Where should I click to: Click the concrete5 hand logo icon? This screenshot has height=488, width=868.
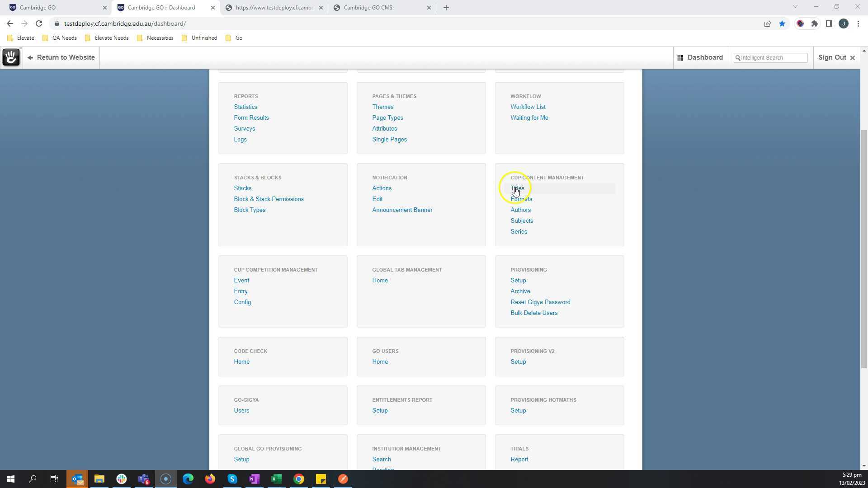coord(11,57)
